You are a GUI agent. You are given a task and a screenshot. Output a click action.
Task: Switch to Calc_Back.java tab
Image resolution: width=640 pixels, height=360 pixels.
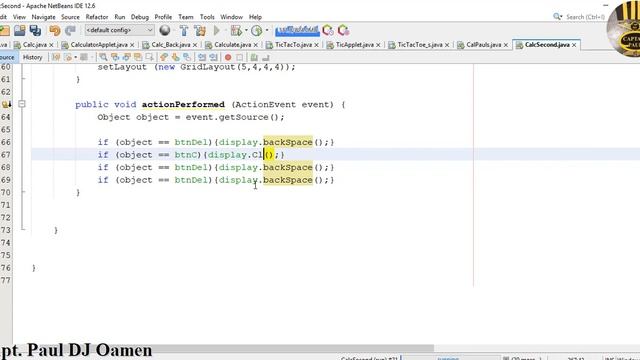[171, 44]
